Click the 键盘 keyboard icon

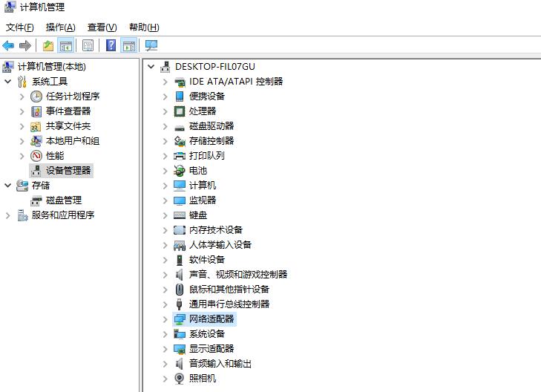pos(180,215)
